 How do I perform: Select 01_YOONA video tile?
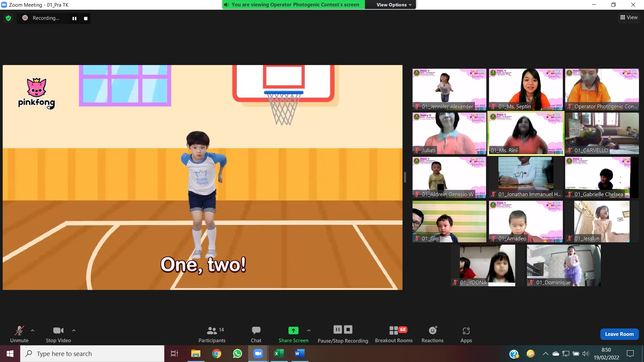point(487,265)
